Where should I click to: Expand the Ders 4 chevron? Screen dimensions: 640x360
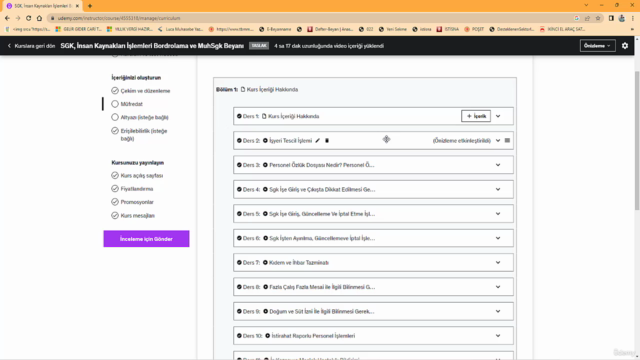click(498, 189)
